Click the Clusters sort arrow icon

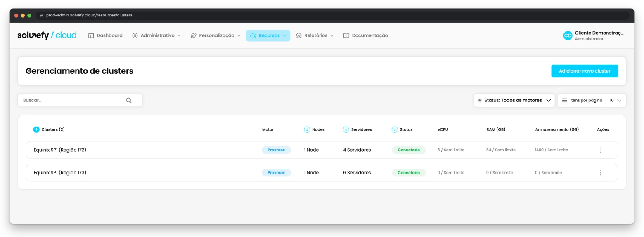(36, 129)
